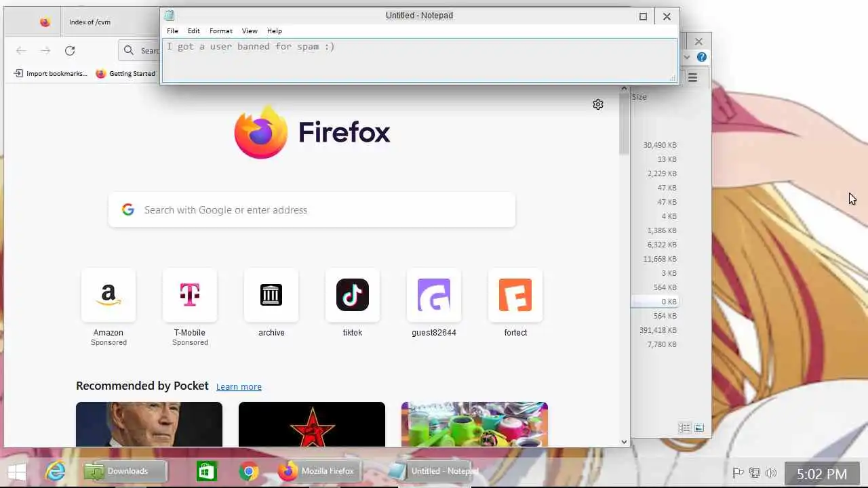Click the Firefox vertical scrollbar thumb
Viewport: 868px width, 488px height.
[x=625, y=124]
